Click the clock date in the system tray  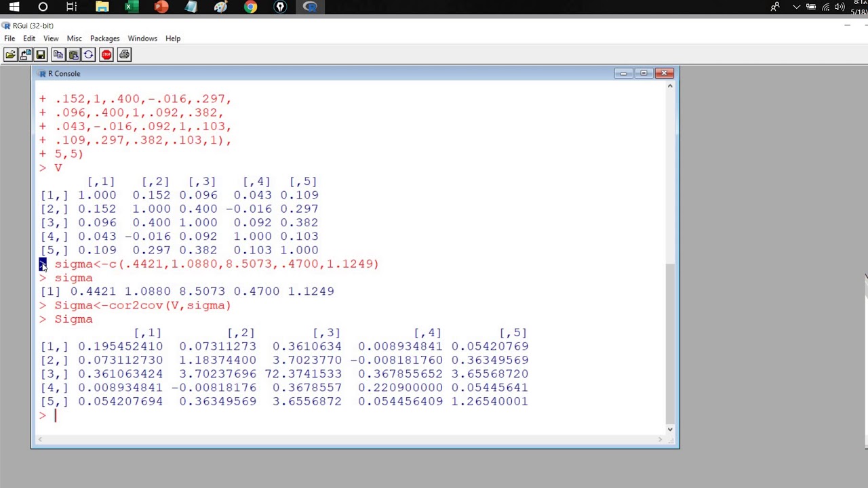pyautogui.click(x=861, y=12)
